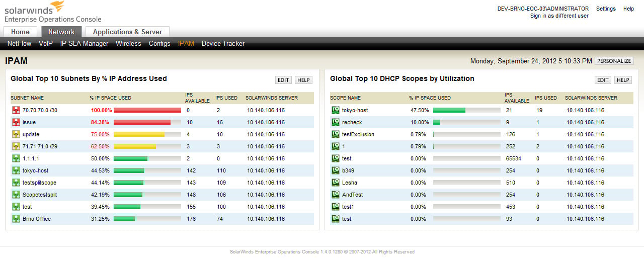Open Device Tracker
Screen dimensions: 644x265
[223, 44]
